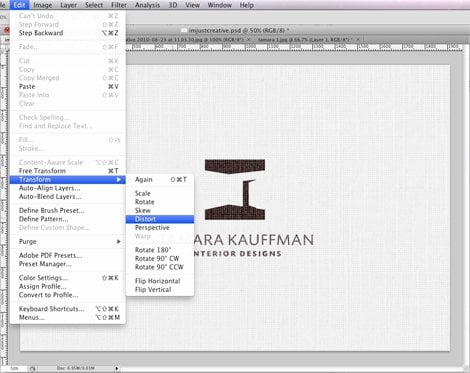Choose Auto-Align Layers...
This screenshot has height=373, width=470.
pos(68,188)
